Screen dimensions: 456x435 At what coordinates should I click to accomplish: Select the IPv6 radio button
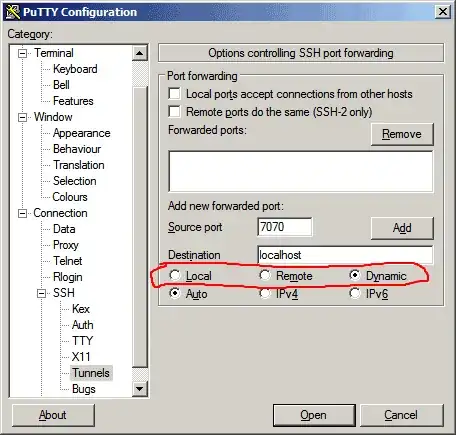click(355, 294)
